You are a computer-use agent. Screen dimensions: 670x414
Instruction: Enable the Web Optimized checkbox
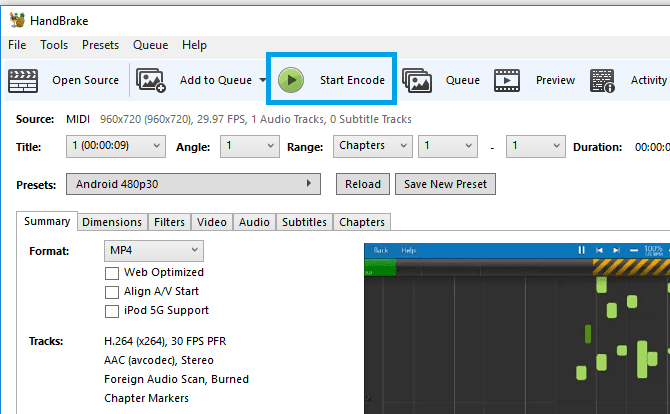(x=112, y=273)
